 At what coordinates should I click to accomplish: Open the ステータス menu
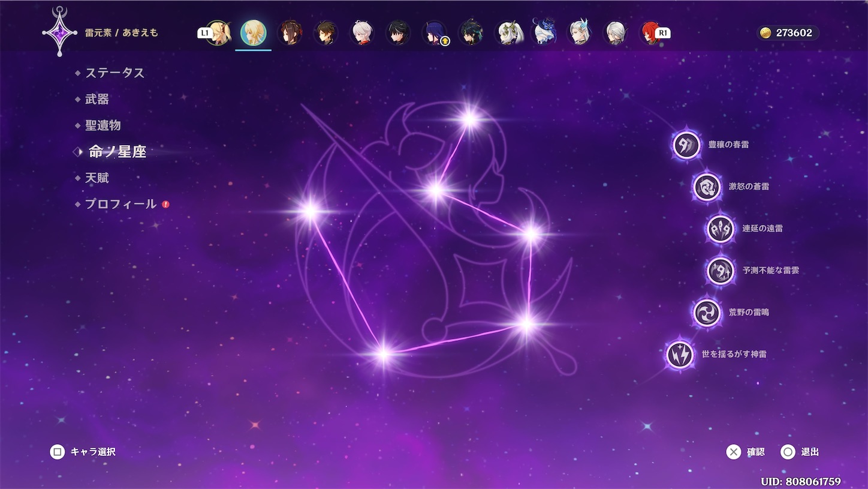(x=114, y=73)
